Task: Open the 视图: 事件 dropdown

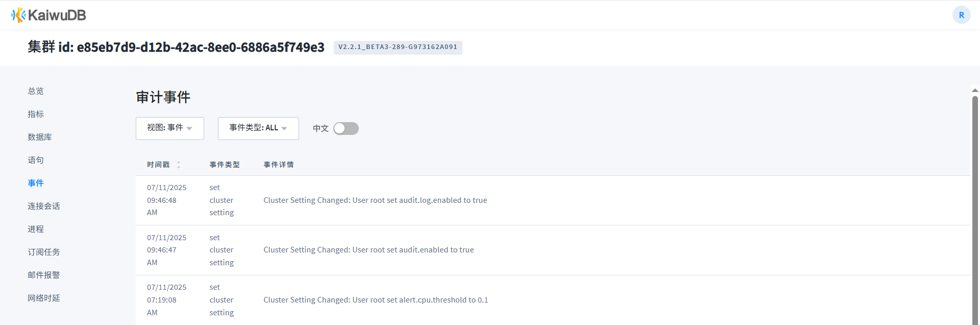Action: point(170,128)
